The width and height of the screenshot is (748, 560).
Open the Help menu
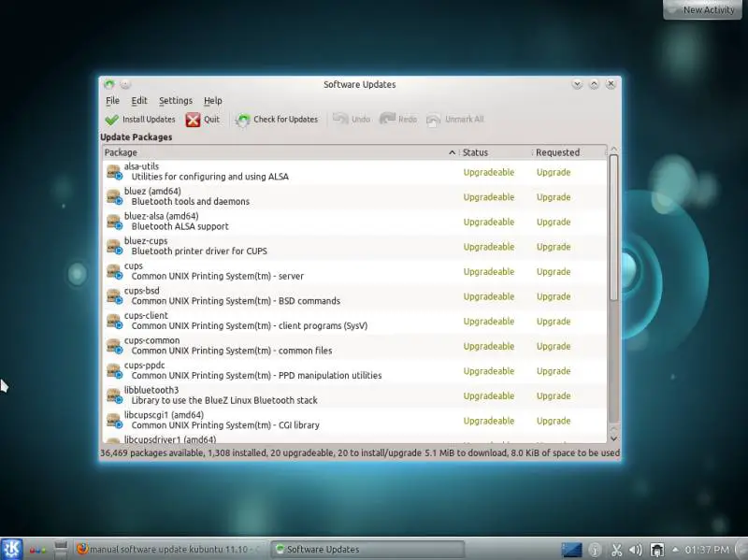[x=213, y=101]
